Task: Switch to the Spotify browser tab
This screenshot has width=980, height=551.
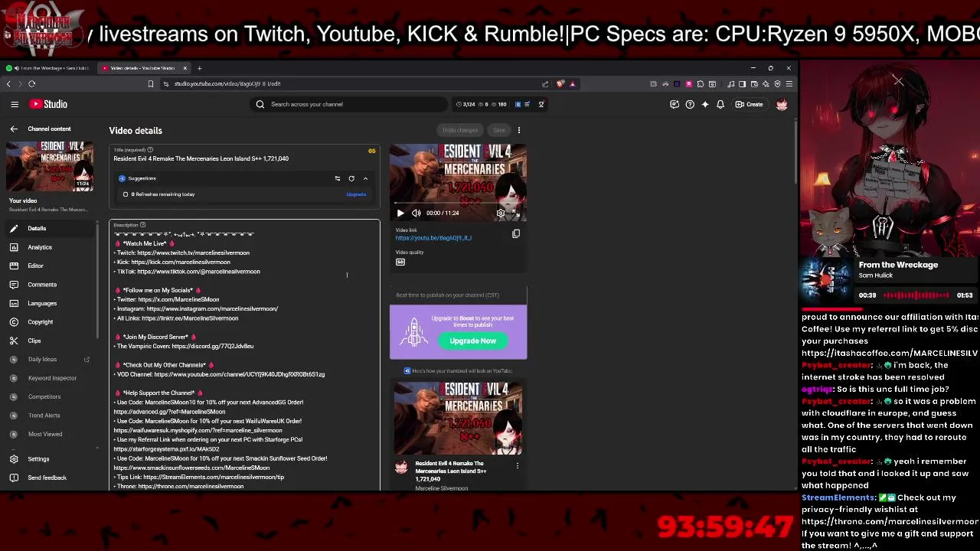Action: click(50, 68)
